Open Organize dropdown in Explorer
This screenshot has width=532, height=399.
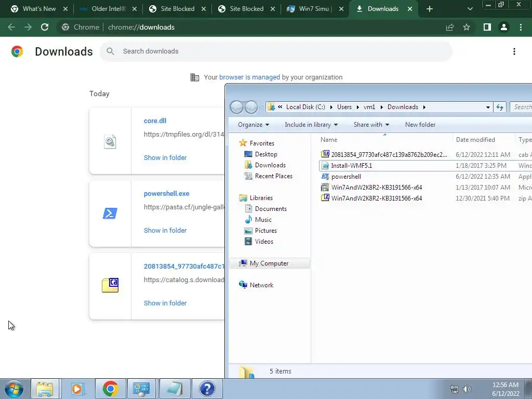coord(254,125)
